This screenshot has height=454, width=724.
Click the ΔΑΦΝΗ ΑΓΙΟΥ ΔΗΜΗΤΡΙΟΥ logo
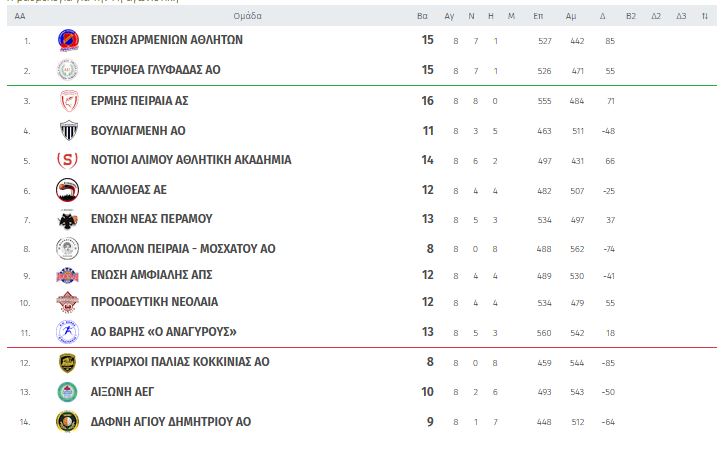pos(67,422)
